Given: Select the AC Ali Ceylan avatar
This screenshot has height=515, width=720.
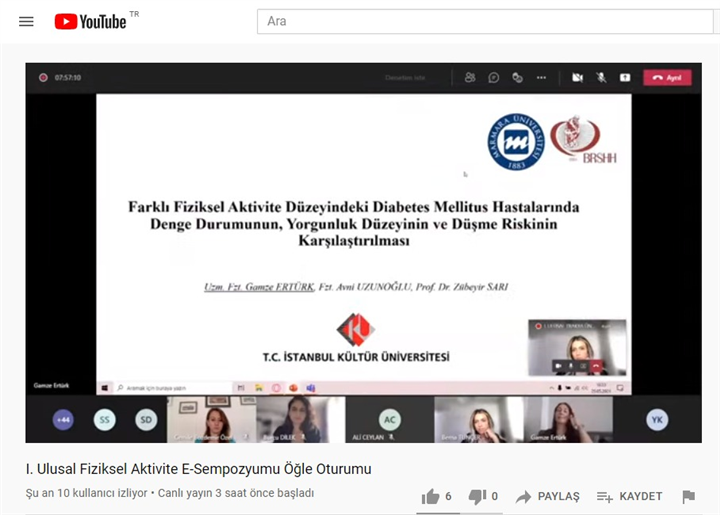Looking at the screenshot, I should point(390,420).
